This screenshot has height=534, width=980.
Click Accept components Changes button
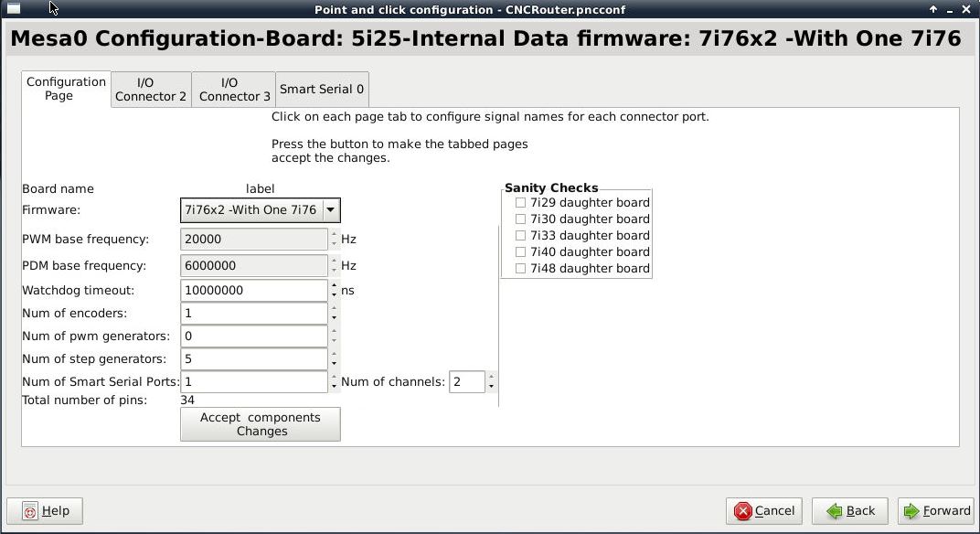pos(261,424)
